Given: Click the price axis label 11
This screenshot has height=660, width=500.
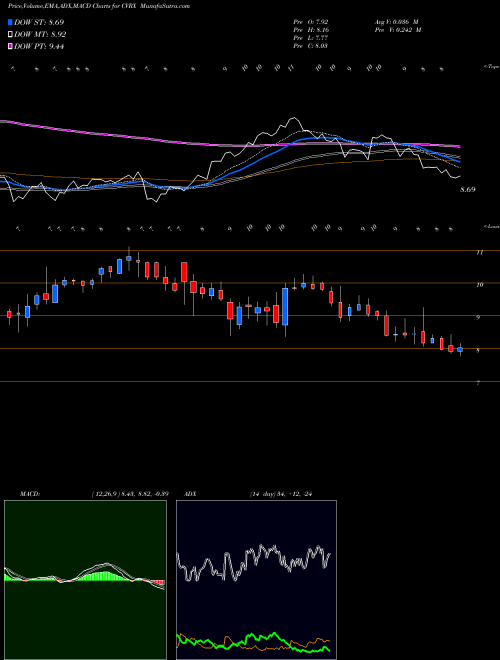Looking at the screenshot, I should pyautogui.click(x=479, y=253).
